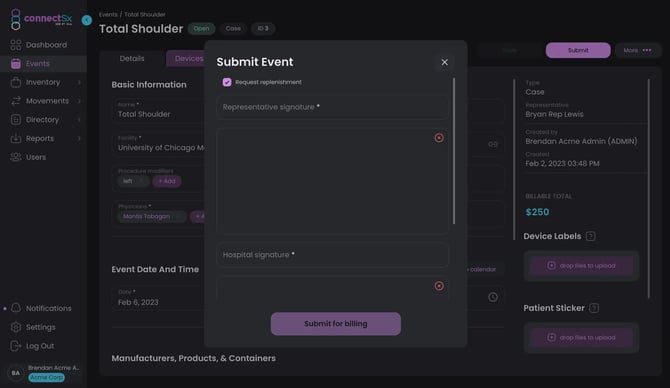Collapse the sidebar with teal arrow

pyautogui.click(x=87, y=20)
